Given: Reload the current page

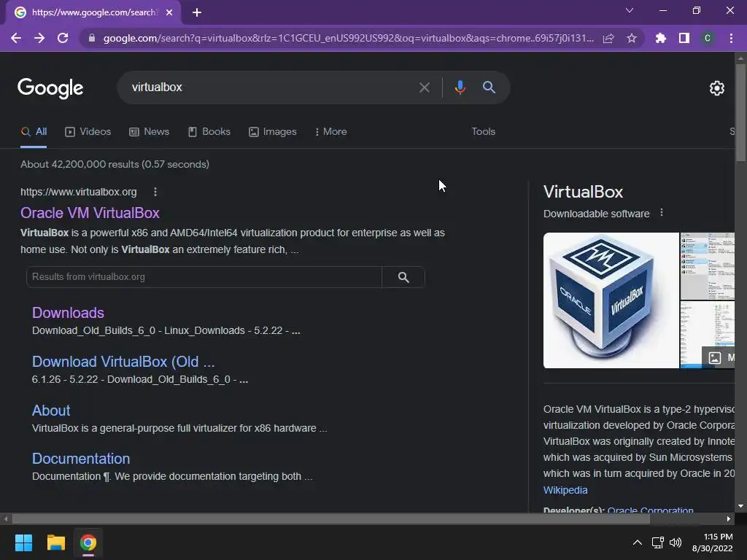Looking at the screenshot, I should pyautogui.click(x=63, y=38).
